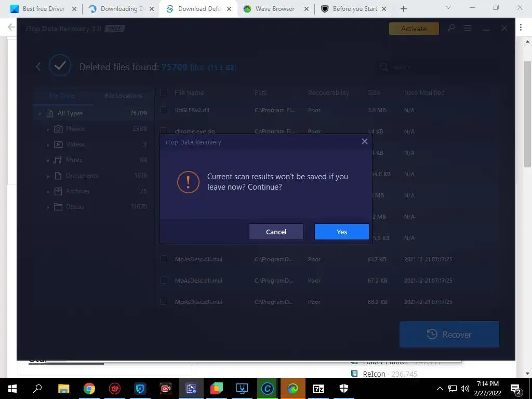Collapse the All Types tree node
The width and height of the screenshot is (532, 399).
point(40,113)
